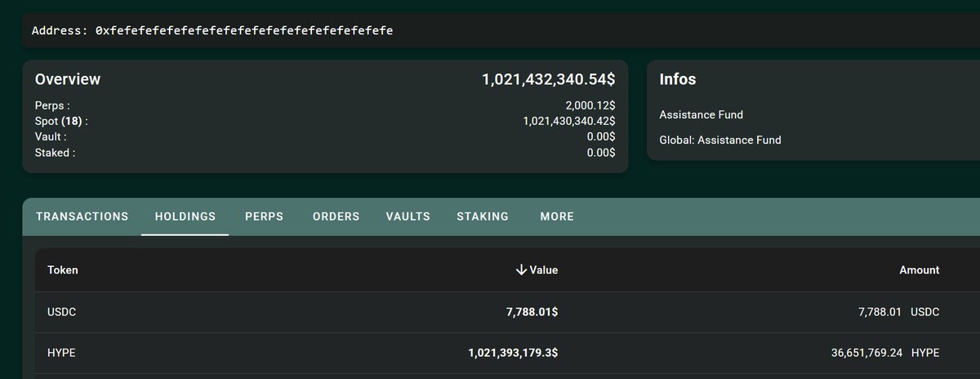Click Spot value 1,021,430,340.42$
Image resolution: width=980 pixels, height=379 pixels.
569,121
